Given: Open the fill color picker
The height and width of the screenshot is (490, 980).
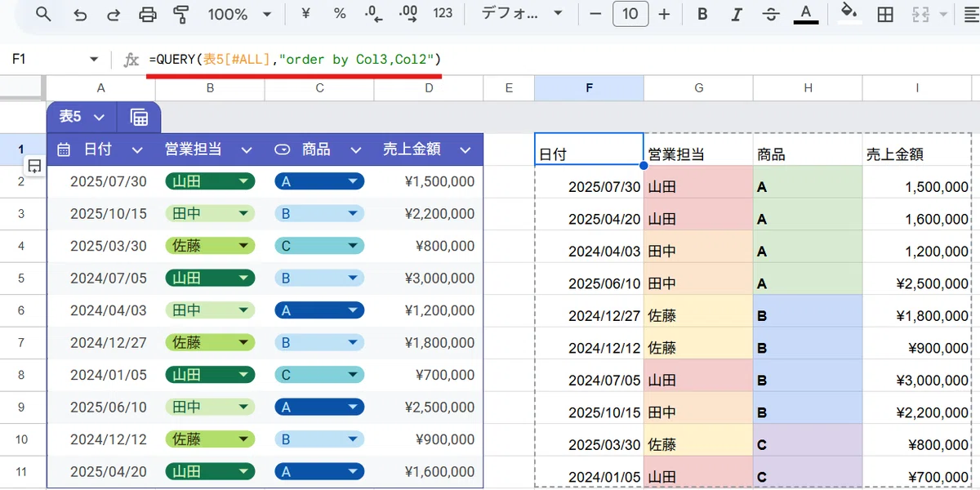Looking at the screenshot, I should coord(850,14).
